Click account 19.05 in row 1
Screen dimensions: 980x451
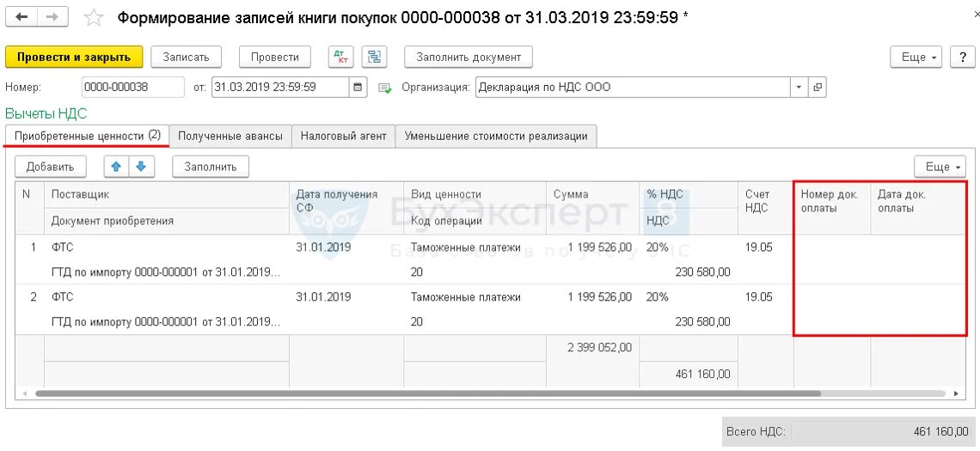click(x=758, y=247)
